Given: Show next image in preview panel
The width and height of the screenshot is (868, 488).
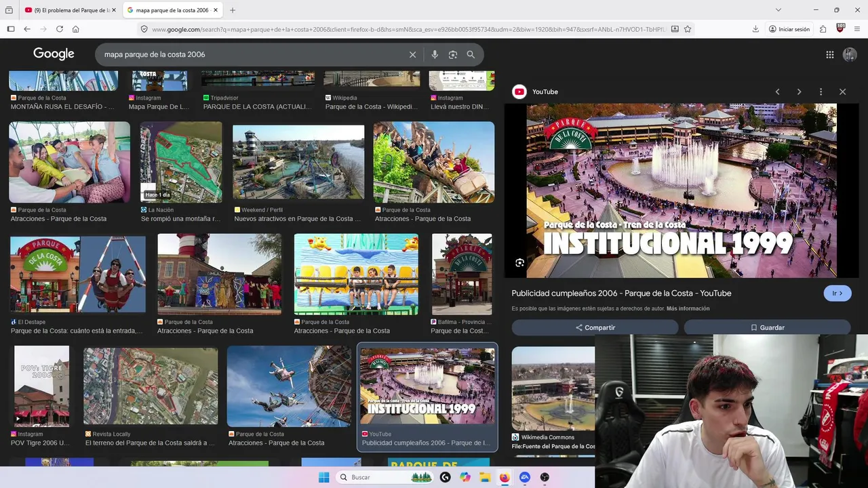Looking at the screenshot, I should [x=799, y=91].
